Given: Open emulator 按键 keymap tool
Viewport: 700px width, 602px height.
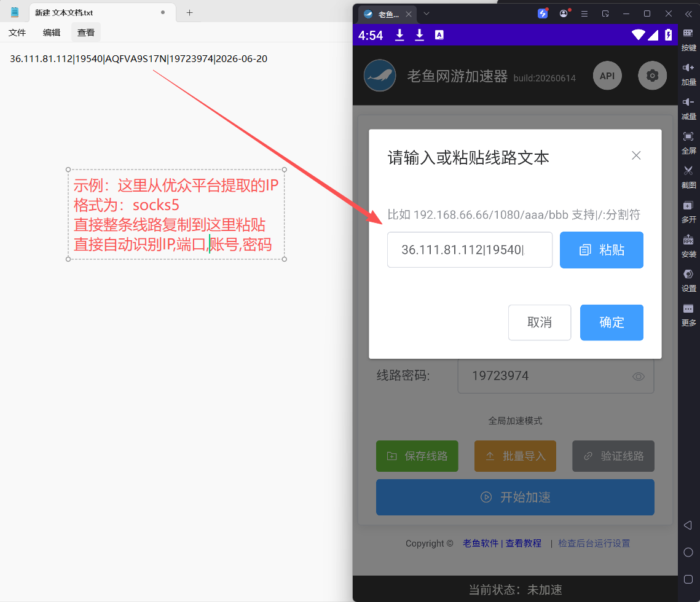Looking at the screenshot, I should pos(688,40).
